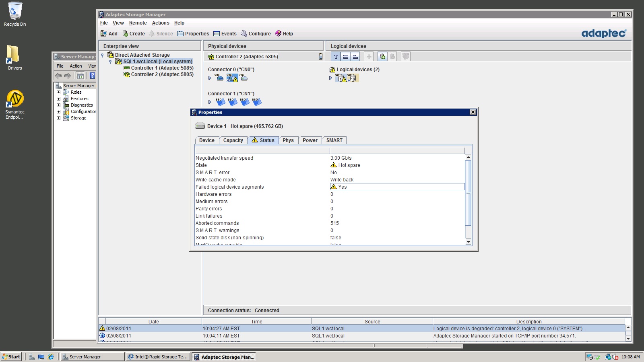Select the 'Logical device is degraded' event row
This screenshot has width=644, height=362.
pos(361,329)
